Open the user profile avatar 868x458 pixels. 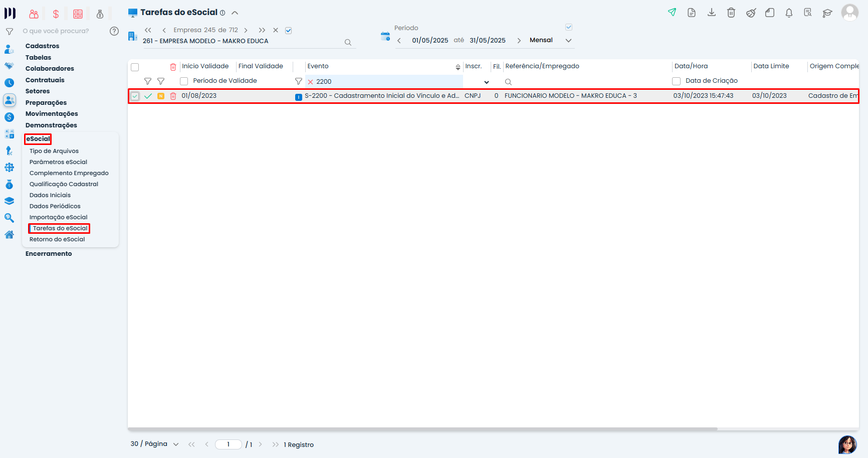click(850, 13)
